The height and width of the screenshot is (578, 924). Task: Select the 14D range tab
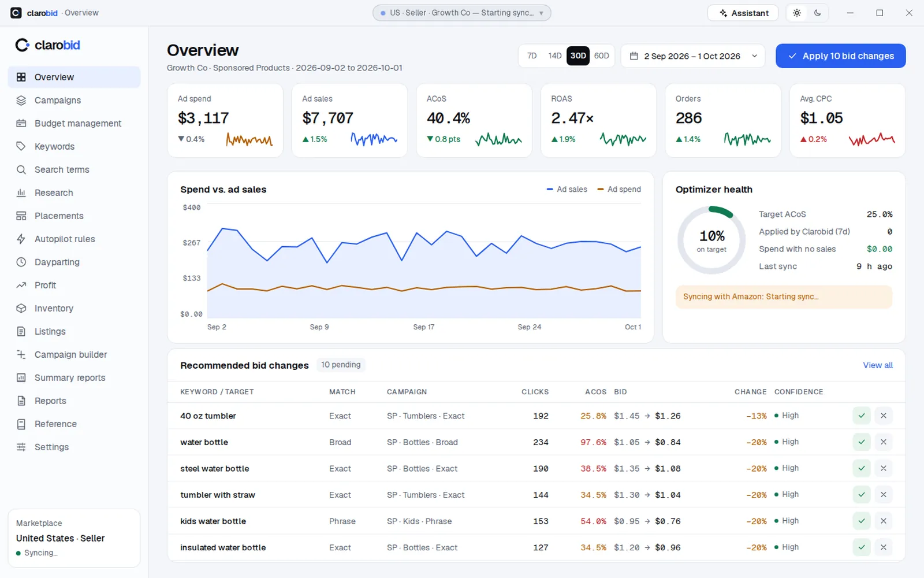[x=555, y=56]
